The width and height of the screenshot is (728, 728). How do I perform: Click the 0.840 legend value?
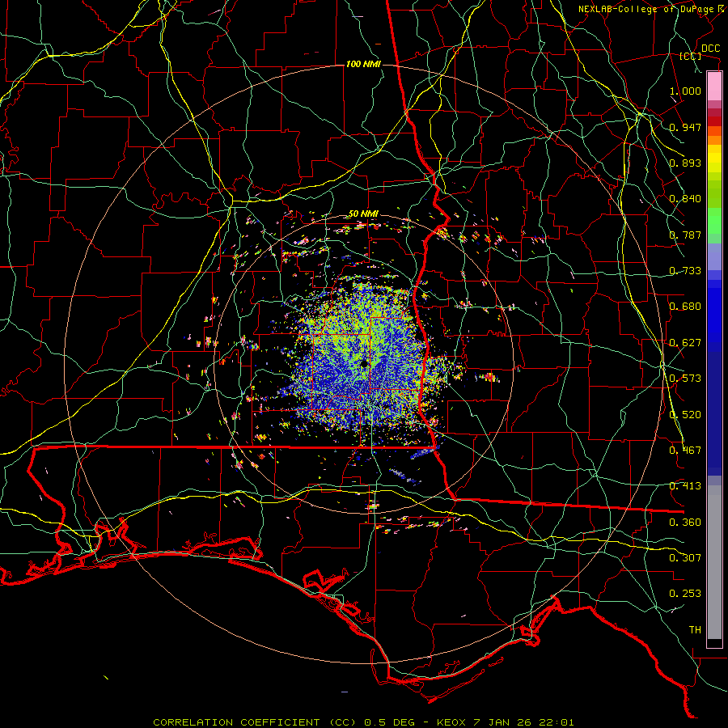(685, 199)
